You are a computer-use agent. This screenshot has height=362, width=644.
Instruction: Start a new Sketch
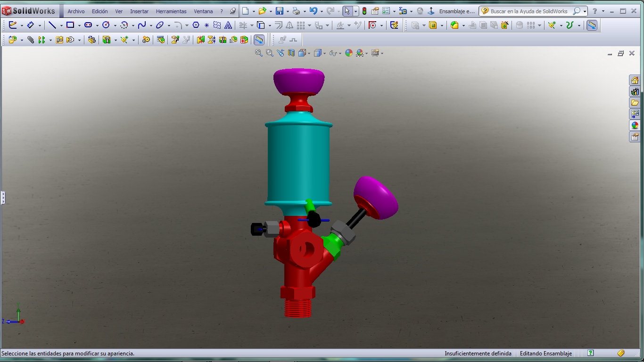coord(13,25)
